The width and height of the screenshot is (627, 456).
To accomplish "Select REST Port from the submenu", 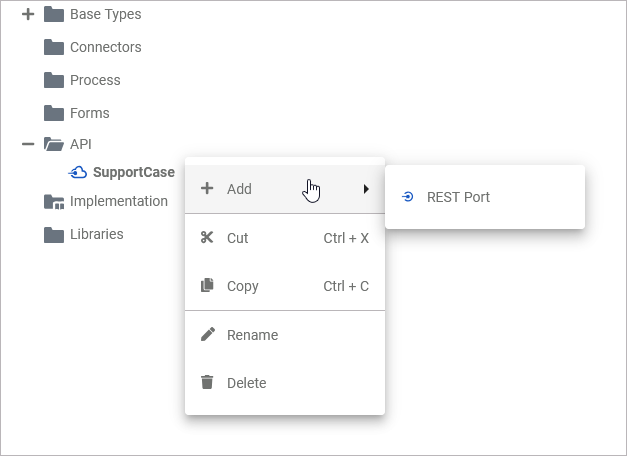I will pos(458,197).
